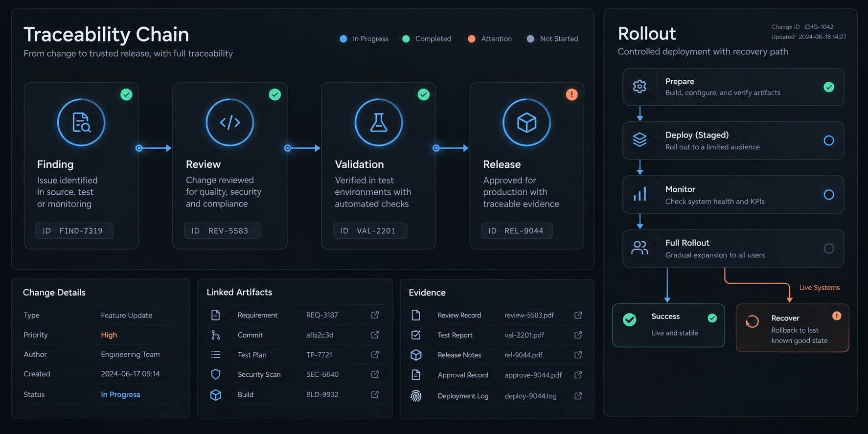This screenshot has width=868, height=434.
Task: Click the Review code brackets icon
Action: click(230, 122)
